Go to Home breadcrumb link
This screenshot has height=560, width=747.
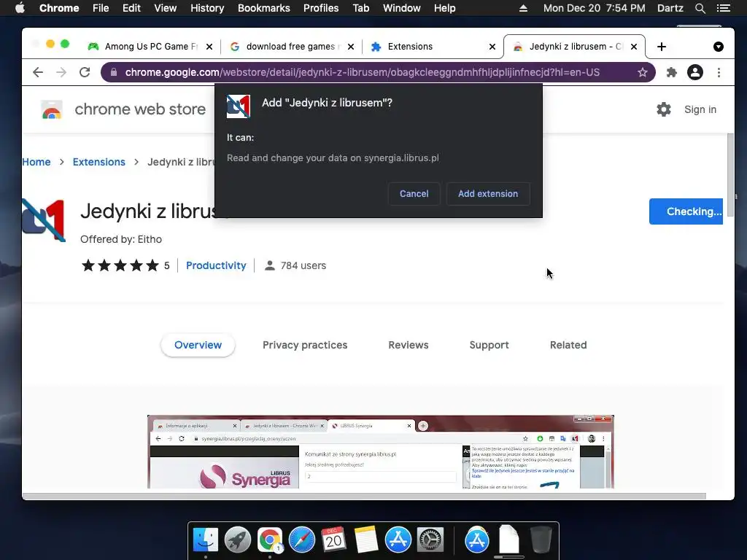click(x=36, y=162)
